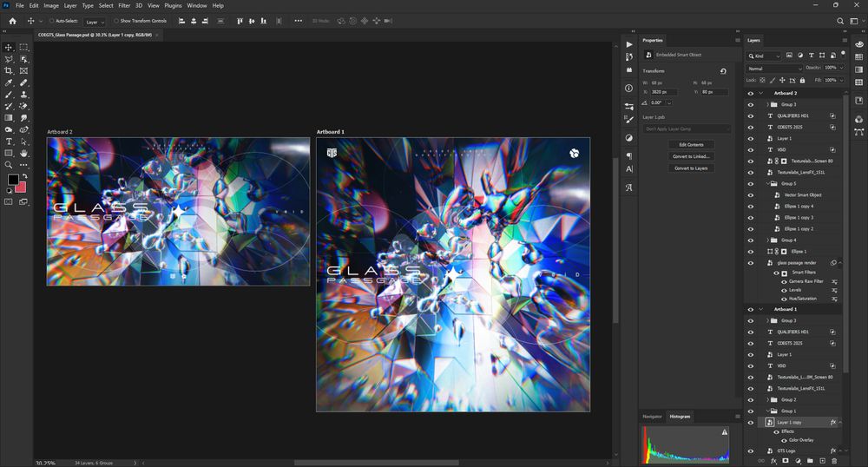Hide the Vector Smart Object layer
The width and height of the screenshot is (868, 467).
[751, 195]
